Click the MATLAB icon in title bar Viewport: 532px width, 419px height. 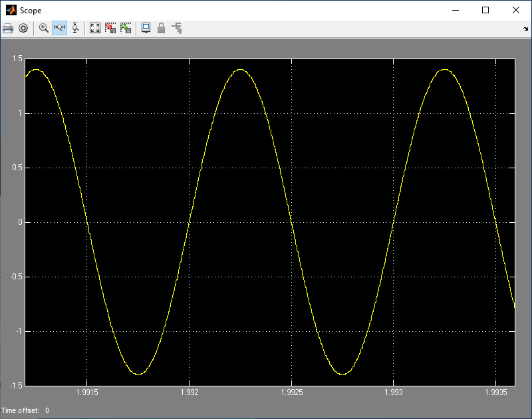pos(11,10)
